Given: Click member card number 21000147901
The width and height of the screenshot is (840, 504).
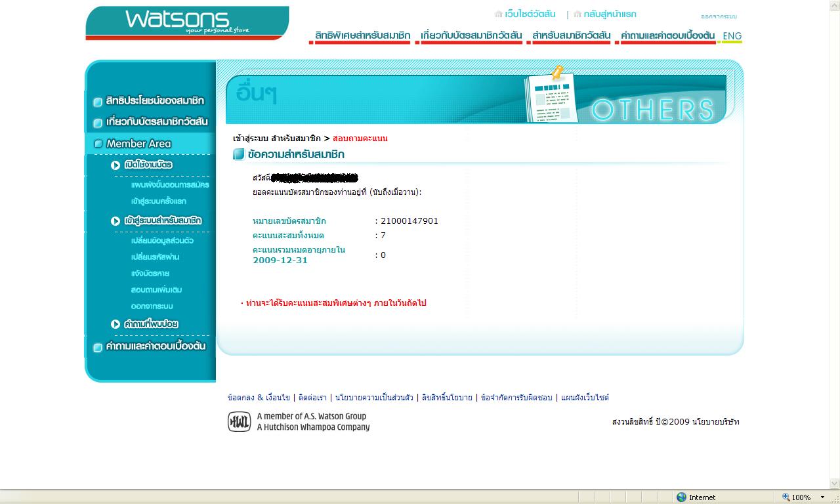Looking at the screenshot, I should click(x=409, y=221).
